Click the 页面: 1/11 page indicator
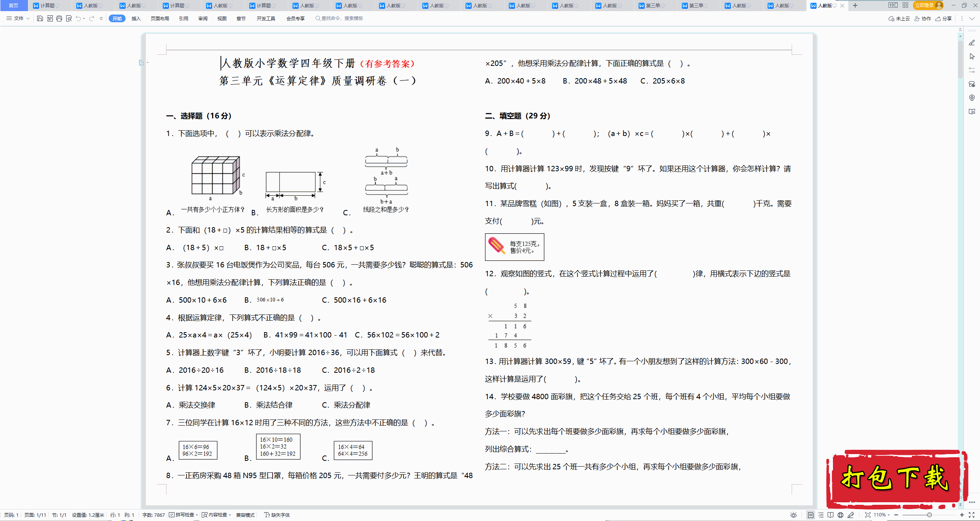 click(x=35, y=515)
